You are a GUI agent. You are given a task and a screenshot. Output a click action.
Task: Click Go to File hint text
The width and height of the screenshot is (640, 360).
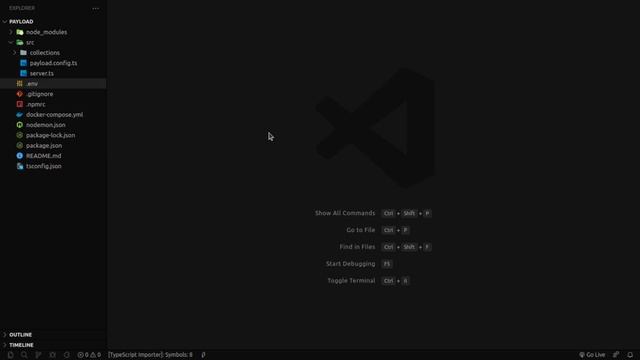(x=360, y=230)
